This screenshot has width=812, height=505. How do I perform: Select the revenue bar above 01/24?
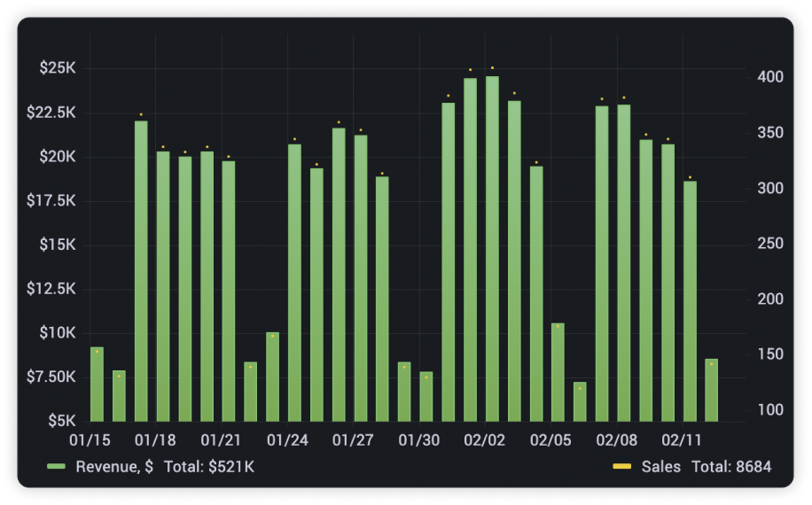point(294,283)
